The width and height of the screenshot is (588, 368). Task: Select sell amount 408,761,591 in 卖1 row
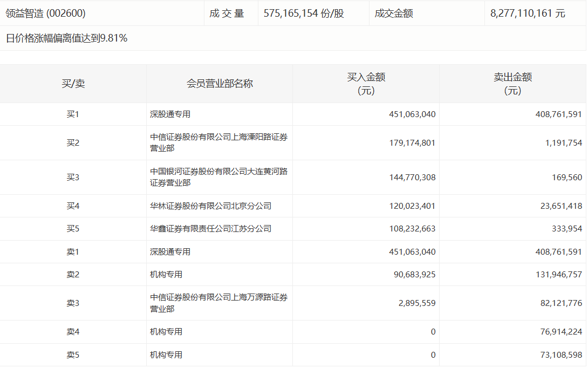tap(559, 252)
